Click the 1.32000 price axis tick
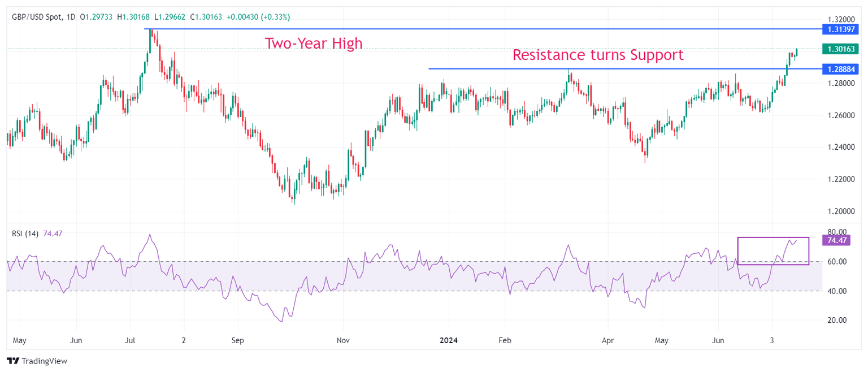The image size is (868, 372). (839, 19)
